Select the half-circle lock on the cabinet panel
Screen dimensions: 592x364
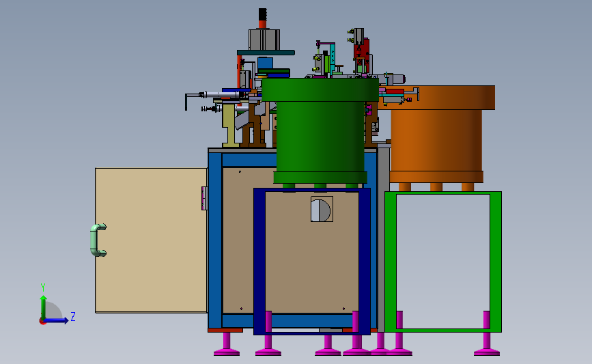click(321, 210)
